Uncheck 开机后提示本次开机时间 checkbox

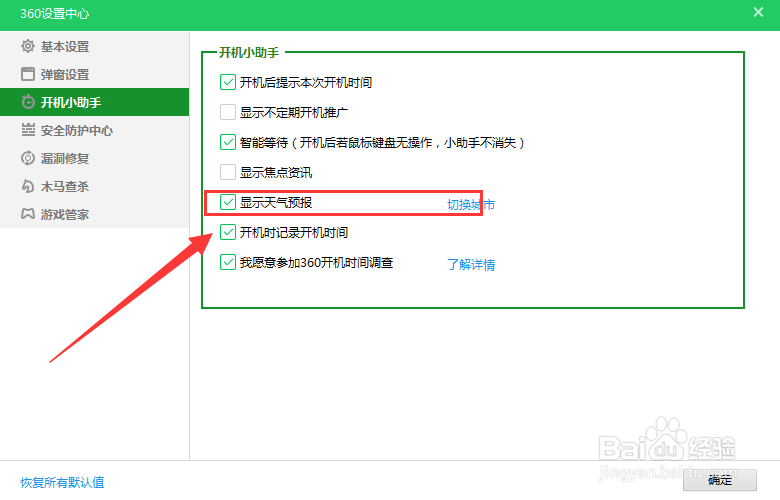pos(228,82)
